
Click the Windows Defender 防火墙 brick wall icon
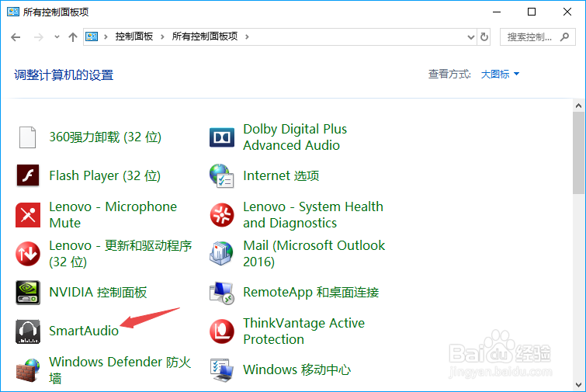coord(28,370)
